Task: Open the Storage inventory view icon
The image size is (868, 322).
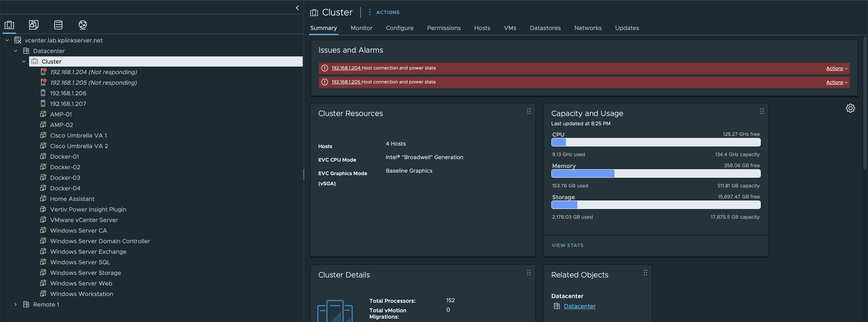Action: coord(58,25)
